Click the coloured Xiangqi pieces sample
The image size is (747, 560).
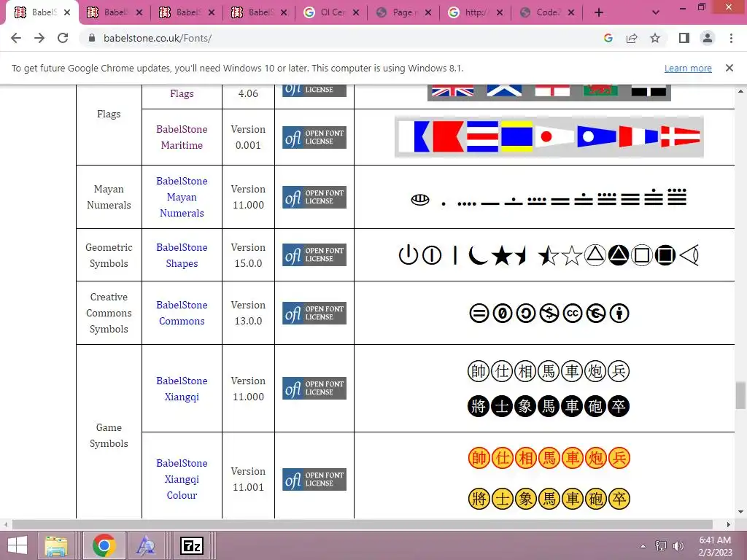(x=549, y=478)
